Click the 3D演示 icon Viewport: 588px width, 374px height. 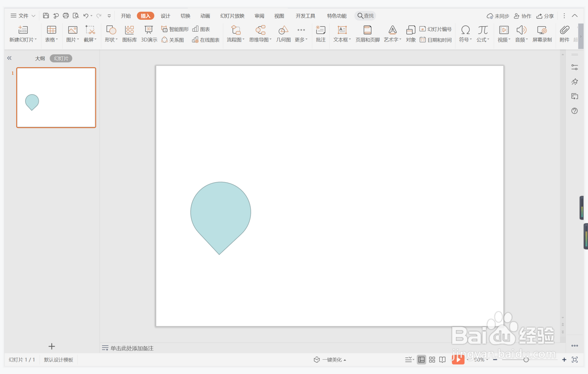[149, 34]
